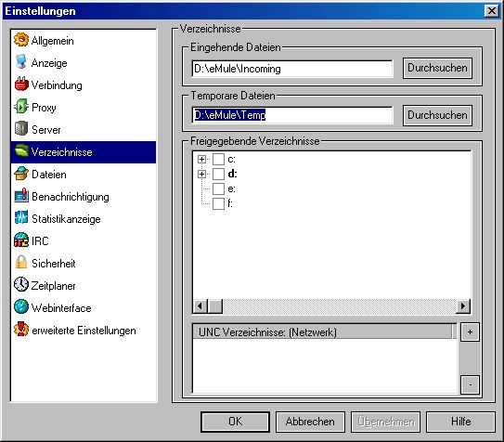Click the right scroll arrow of the tree

click(x=463, y=305)
